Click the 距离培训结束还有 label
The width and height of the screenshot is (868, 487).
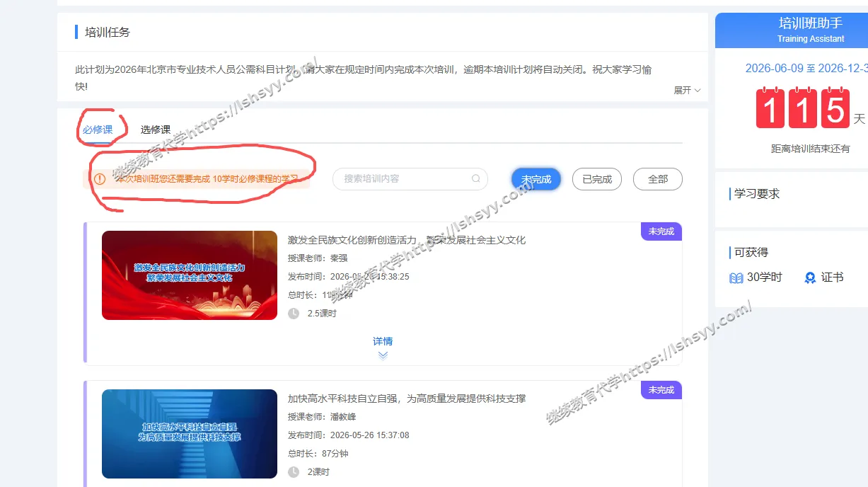pos(811,149)
